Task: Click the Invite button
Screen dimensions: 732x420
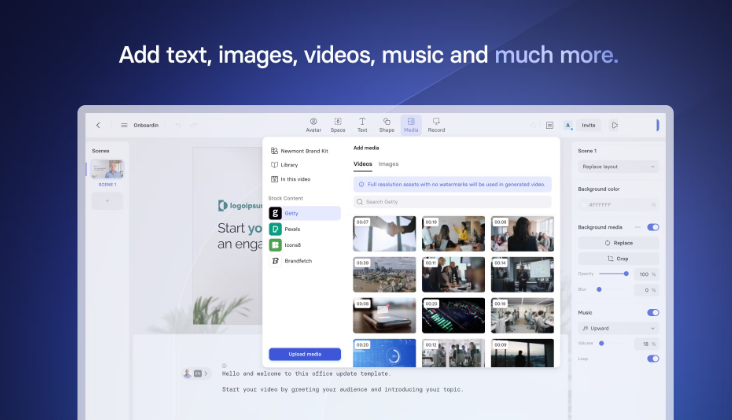Action: click(588, 125)
